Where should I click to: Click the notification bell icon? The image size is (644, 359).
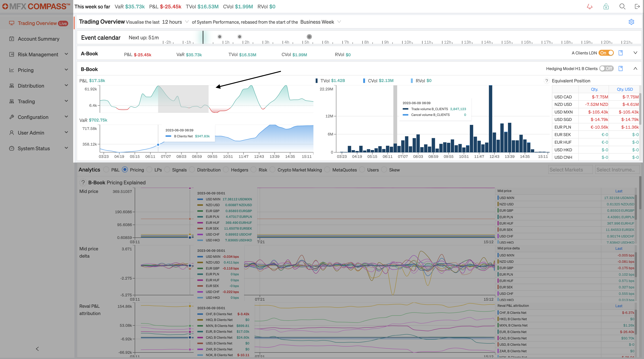pyautogui.click(x=590, y=7)
